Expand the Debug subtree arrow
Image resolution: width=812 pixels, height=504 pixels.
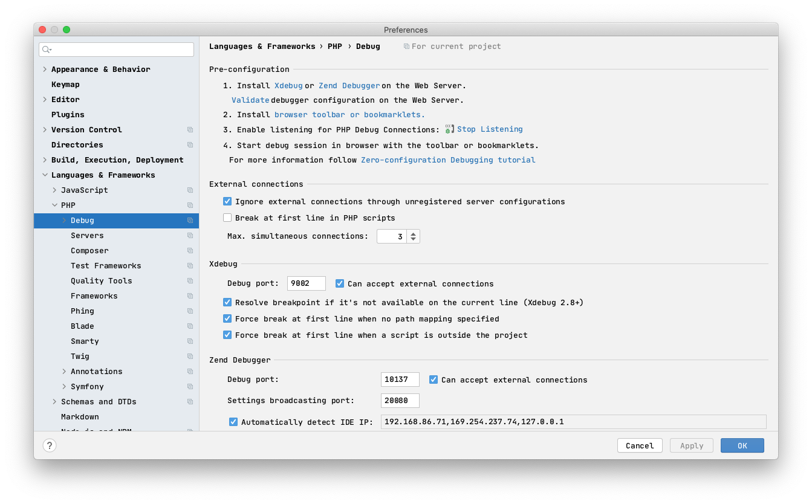64,221
